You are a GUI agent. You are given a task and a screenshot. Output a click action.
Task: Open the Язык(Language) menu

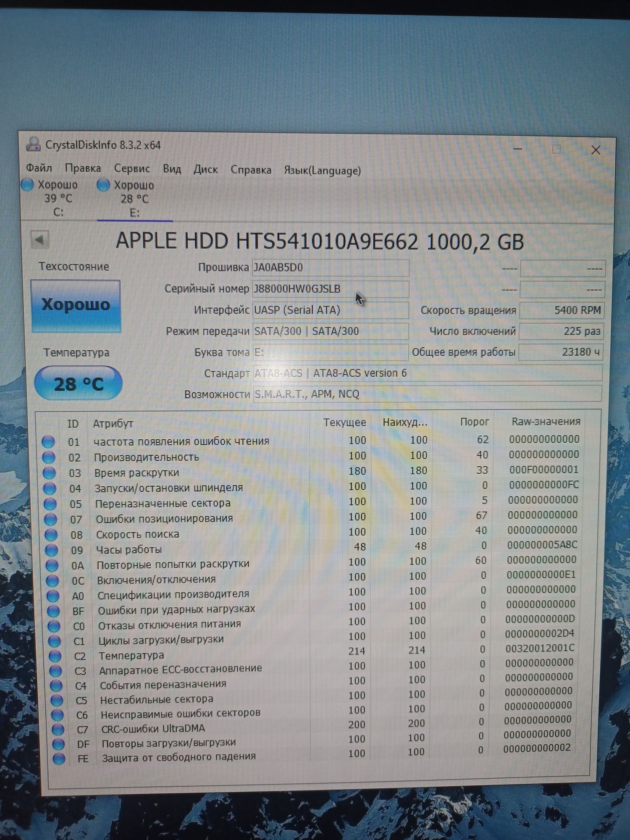(x=322, y=171)
